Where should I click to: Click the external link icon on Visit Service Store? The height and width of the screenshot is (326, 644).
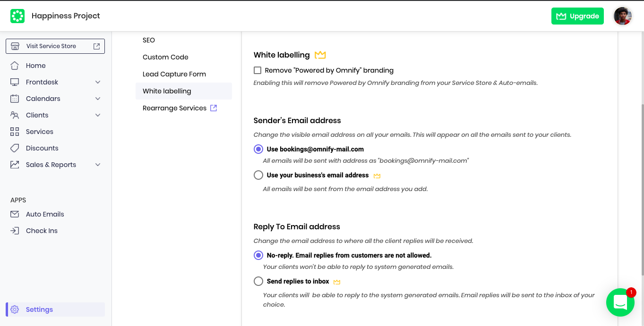click(x=96, y=46)
